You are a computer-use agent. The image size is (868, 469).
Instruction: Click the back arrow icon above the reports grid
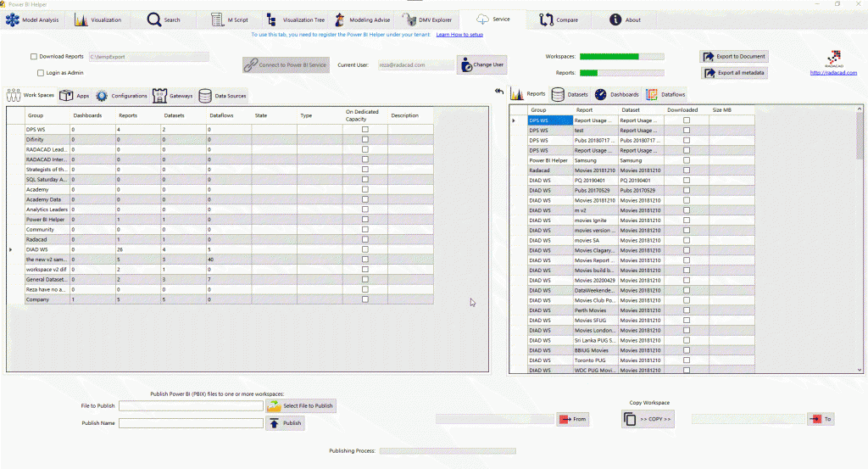pyautogui.click(x=499, y=92)
